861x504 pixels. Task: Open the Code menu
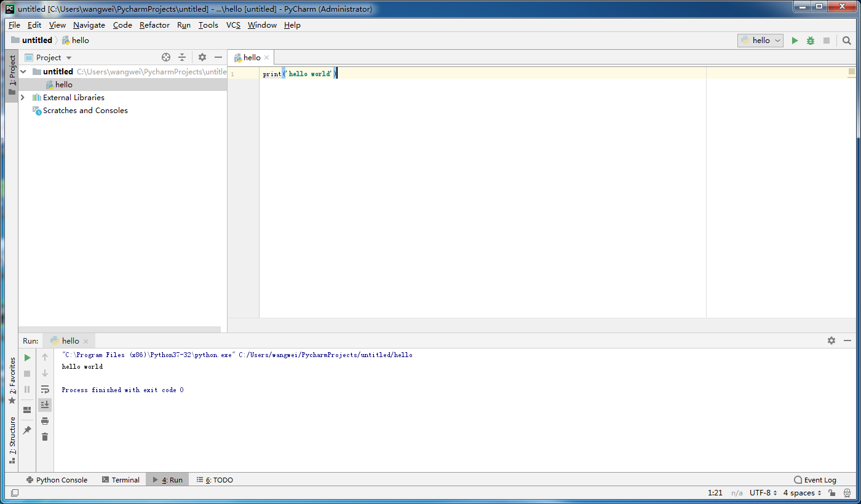point(122,25)
